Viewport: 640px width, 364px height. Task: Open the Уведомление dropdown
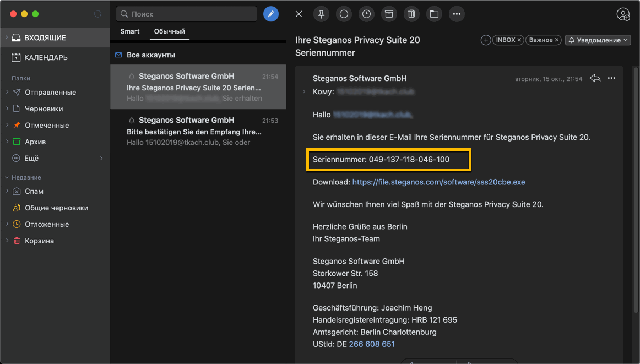[598, 40]
